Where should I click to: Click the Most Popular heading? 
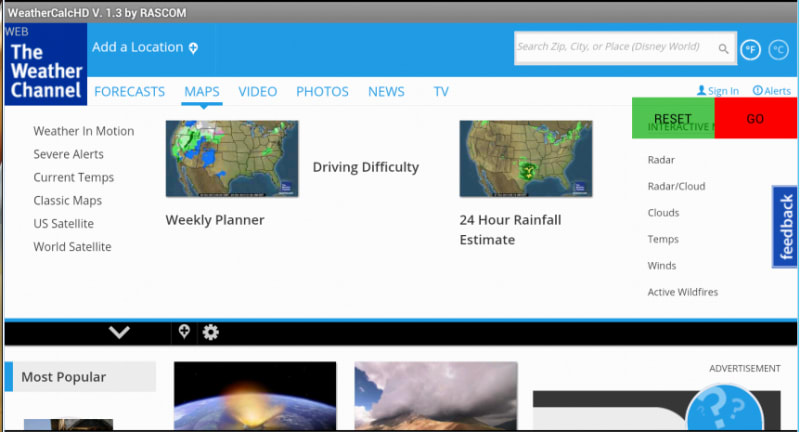[x=64, y=377]
